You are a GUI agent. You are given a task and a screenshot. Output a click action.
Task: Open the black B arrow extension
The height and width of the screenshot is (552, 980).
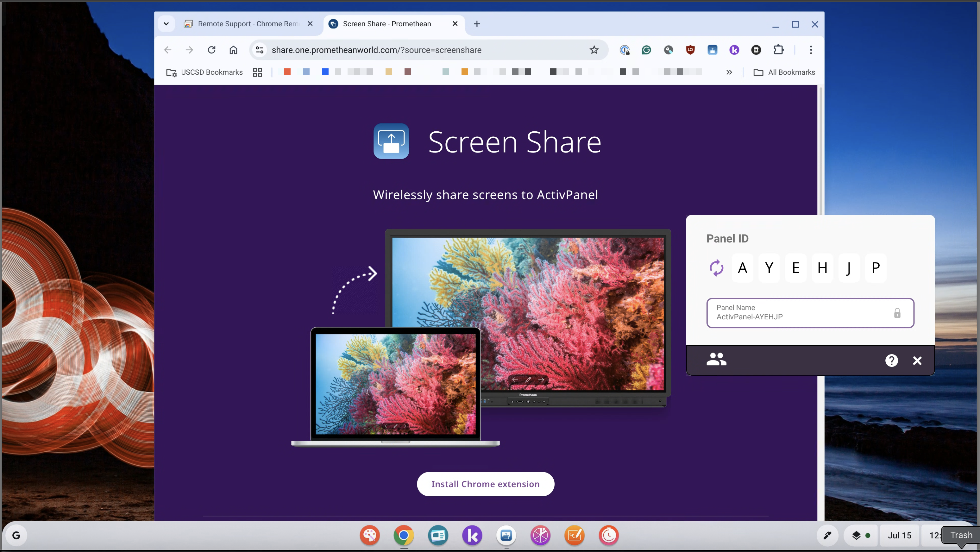pyautogui.click(x=756, y=50)
